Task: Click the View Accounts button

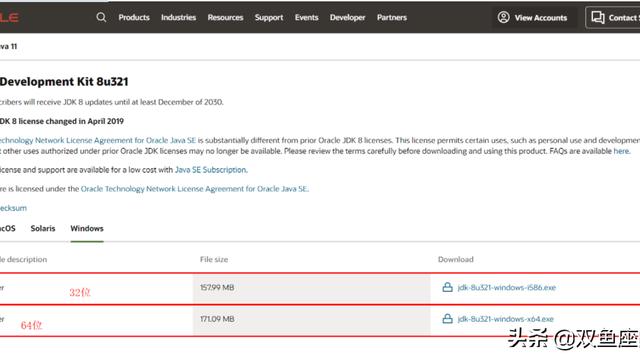Action: (x=532, y=18)
